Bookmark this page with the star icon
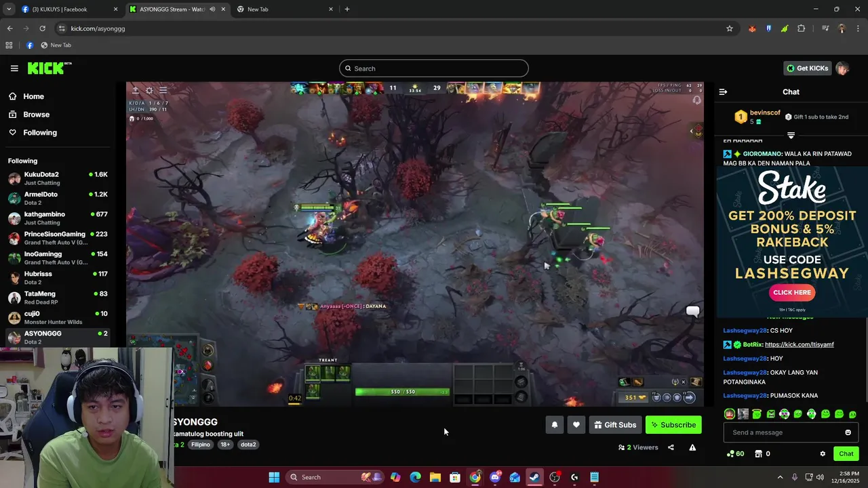 pyautogui.click(x=730, y=28)
